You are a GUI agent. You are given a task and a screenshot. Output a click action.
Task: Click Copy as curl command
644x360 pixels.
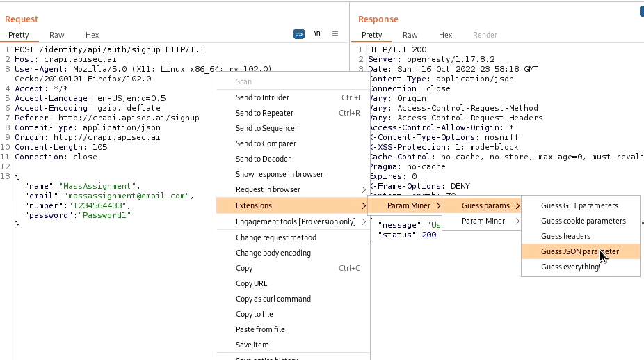coord(273,299)
